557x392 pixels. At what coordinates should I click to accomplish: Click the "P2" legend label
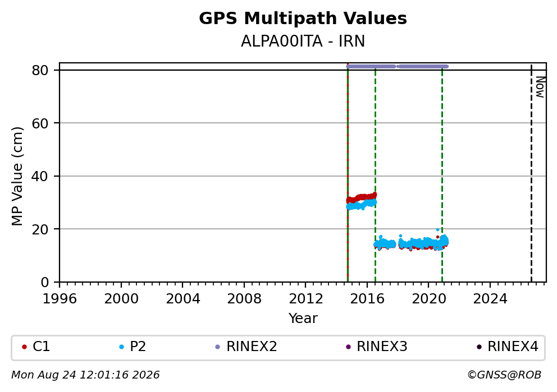138,347
